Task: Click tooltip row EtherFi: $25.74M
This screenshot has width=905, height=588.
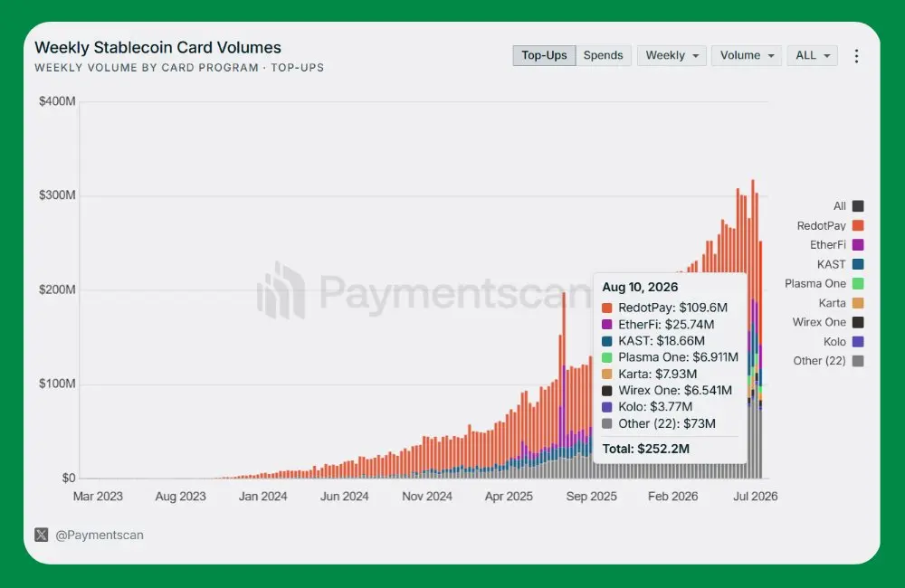Action: (658, 324)
